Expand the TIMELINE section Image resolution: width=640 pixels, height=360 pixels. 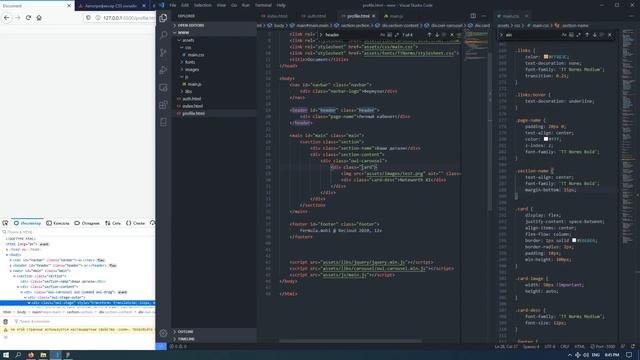point(214,339)
